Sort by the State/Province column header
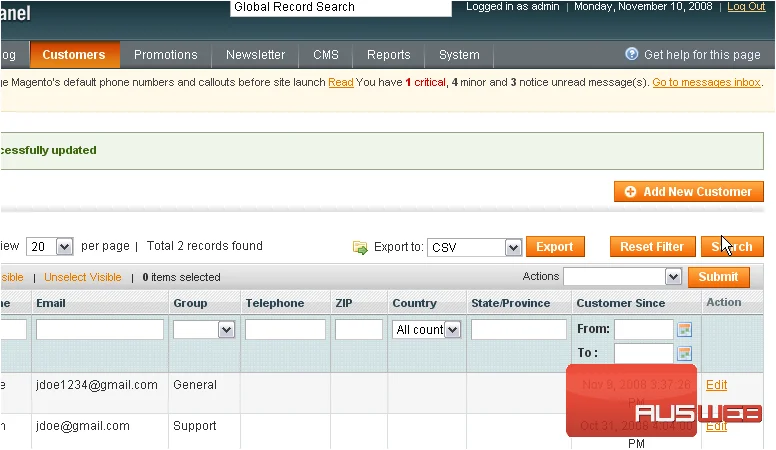The width and height of the screenshot is (776, 450). 510,303
